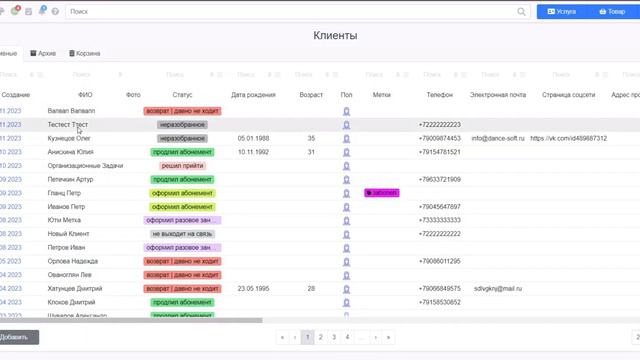This screenshot has height=360, width=640.
Task: Sort by the Электронная почта column header
Action: (x=498, y=95)
